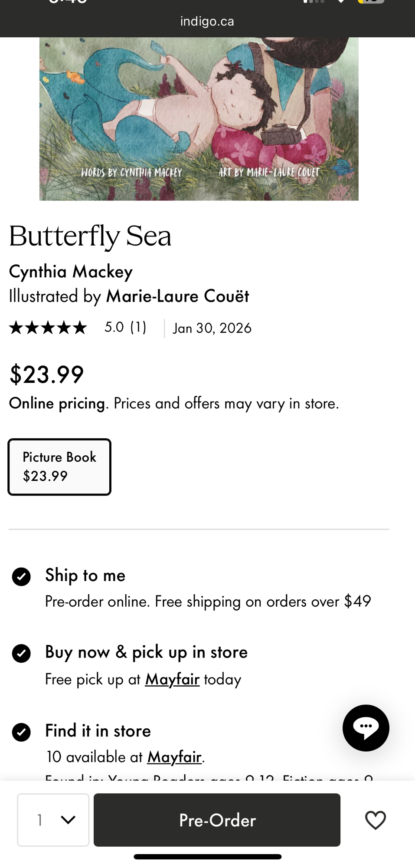Tap the Find it in store heading
Screen dimensions: 415x868
pyautogui.click(x=98, y=731)
